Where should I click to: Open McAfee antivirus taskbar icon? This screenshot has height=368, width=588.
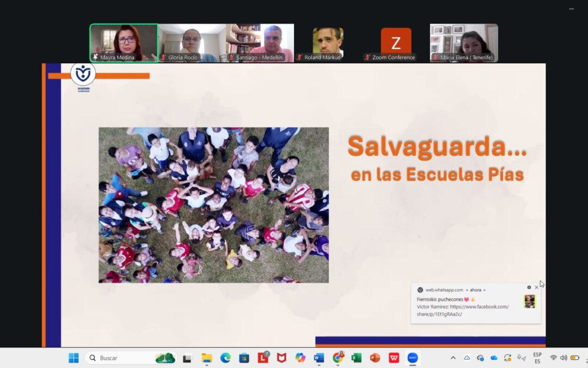click(x=281, y=358)
